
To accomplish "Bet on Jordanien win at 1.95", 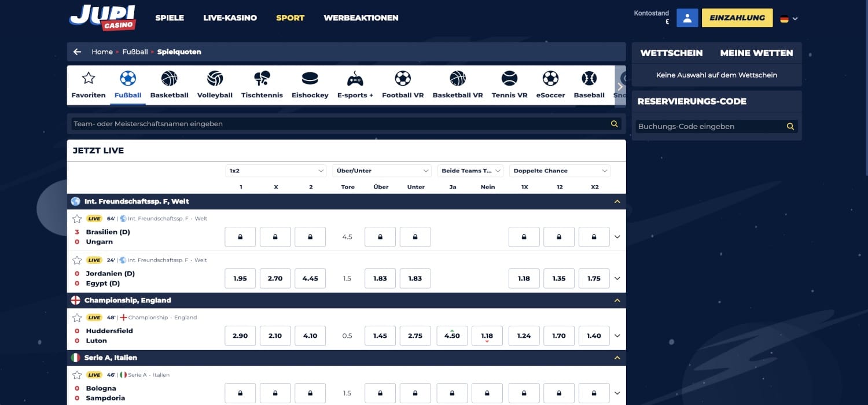I will pos(240,278).
